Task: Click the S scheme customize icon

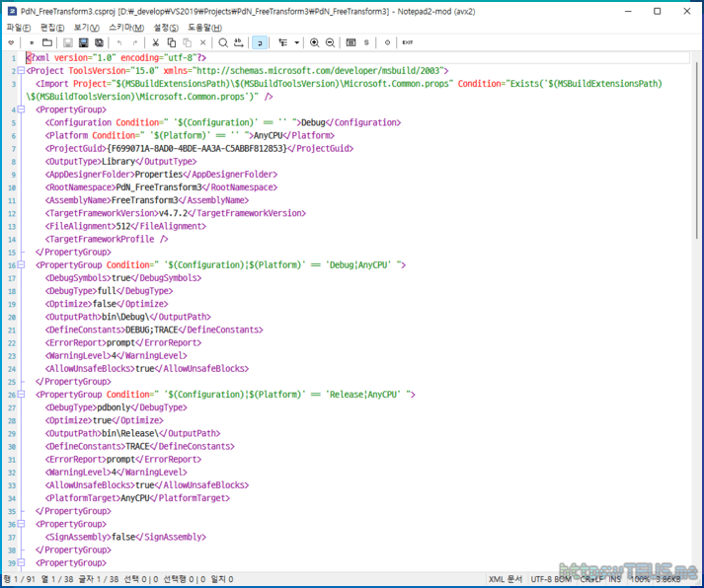Action: [367, 42]
